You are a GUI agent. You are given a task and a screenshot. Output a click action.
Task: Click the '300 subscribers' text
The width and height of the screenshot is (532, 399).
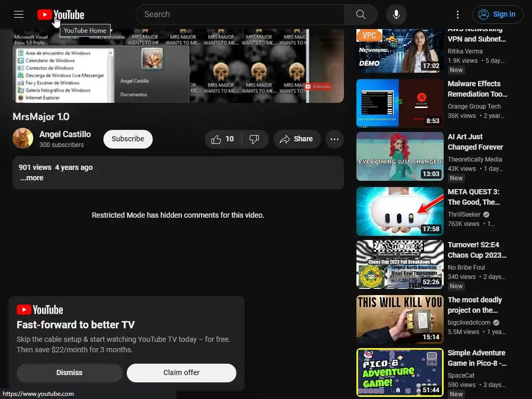[x=61, y=145]
